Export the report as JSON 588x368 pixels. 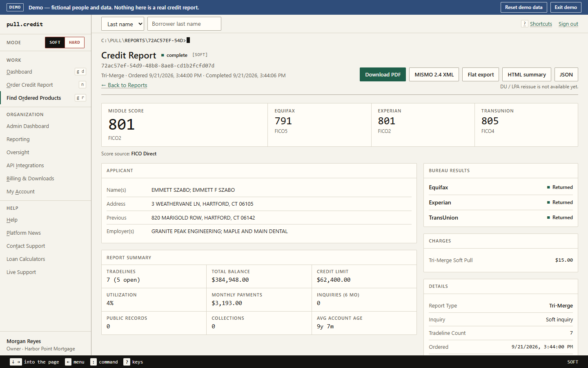pyautogui.click(x=566, y=74)
